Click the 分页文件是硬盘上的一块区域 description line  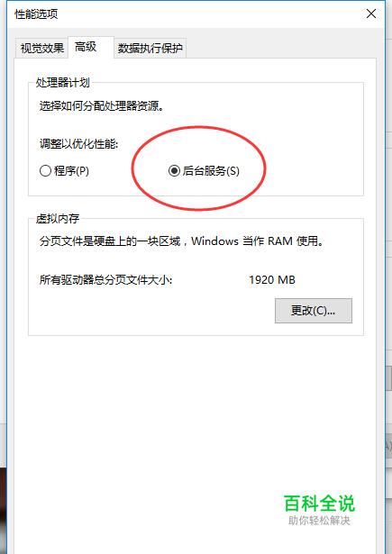pyautogui.click(x=182, y=241)
